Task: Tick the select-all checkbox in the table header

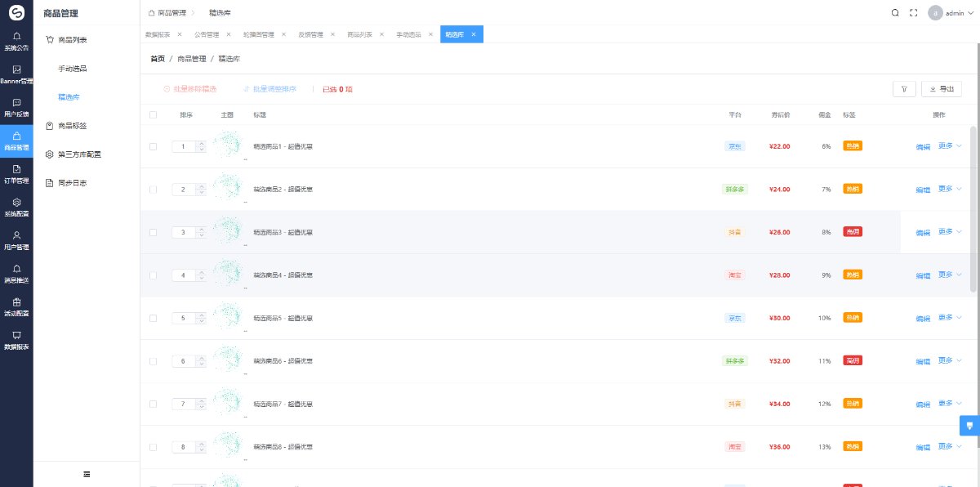Action: point(153,115)
